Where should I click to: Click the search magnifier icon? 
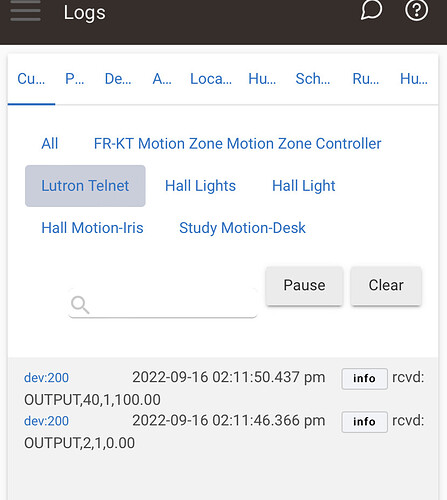coord(80,305)
